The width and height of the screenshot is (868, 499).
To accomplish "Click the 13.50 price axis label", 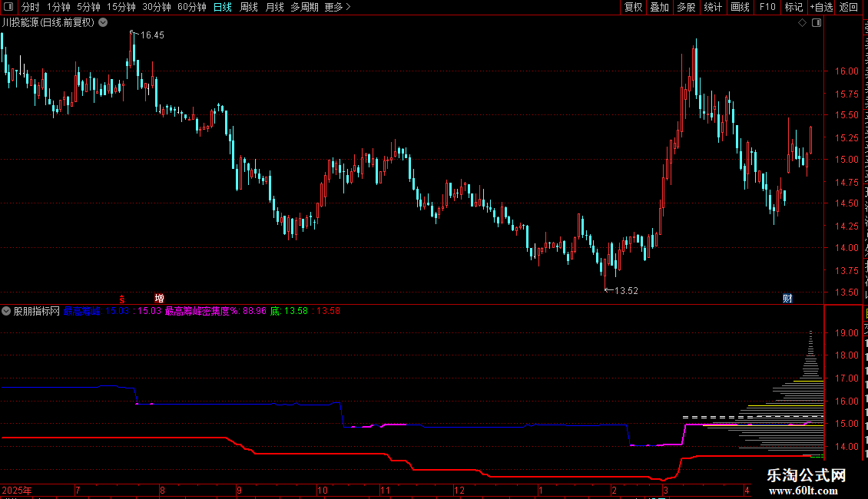I will click(x=847, y=292).
